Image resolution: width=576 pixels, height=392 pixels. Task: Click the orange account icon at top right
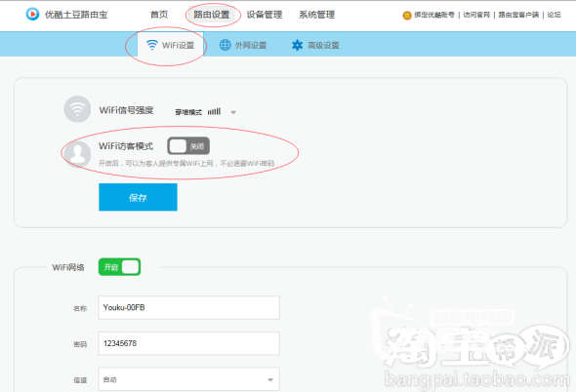coord(407,15)
